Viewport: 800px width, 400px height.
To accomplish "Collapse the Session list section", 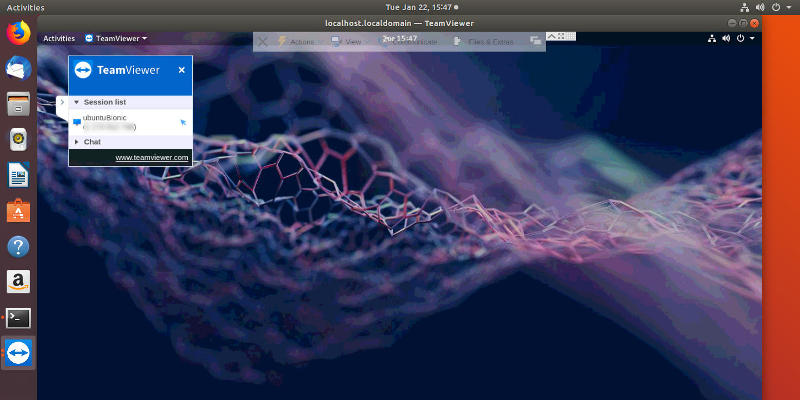I will [77, 102].
